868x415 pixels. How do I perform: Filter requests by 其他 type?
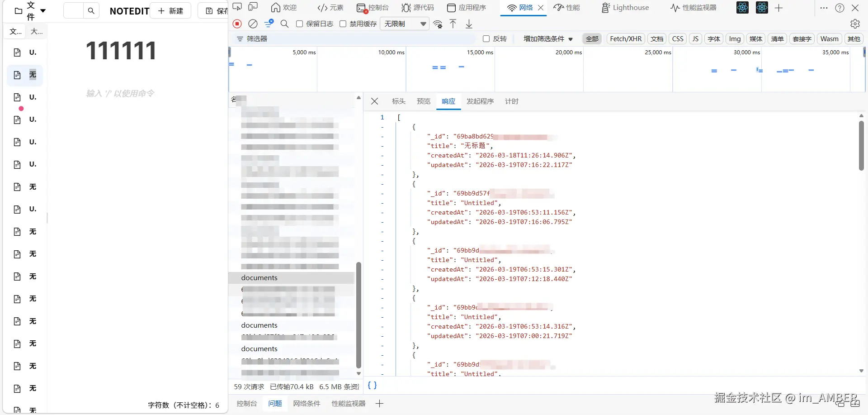pos(854,39)
